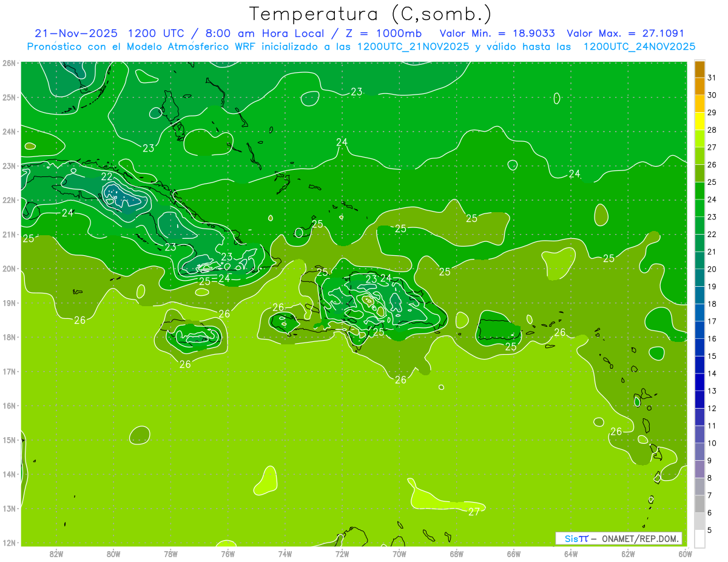
Task: Click the title 'Temperatura (C,somb.)'
Action: [370, 15]
